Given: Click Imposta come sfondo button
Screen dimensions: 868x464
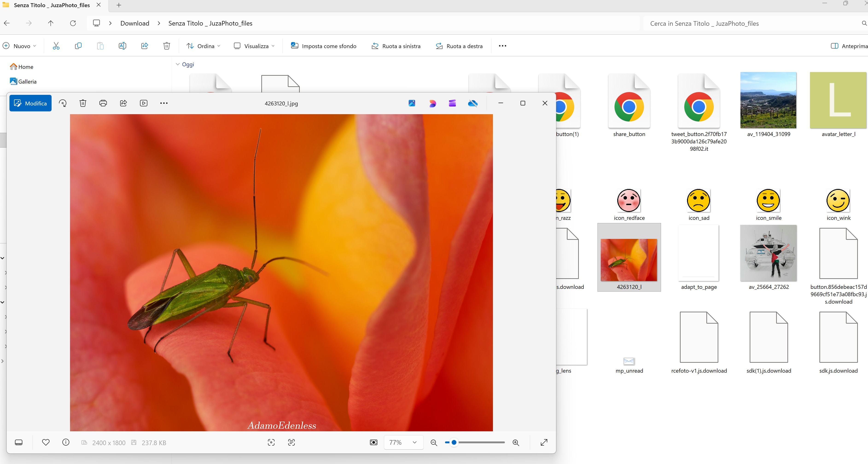Looking at the screenshot, I should (x=323, y=46).
